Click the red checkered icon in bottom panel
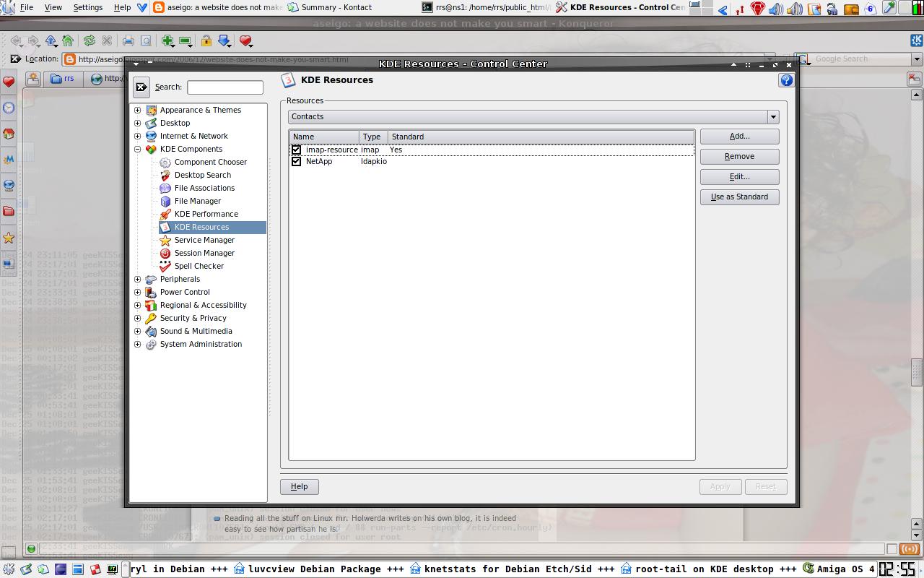 pos(95,569)
